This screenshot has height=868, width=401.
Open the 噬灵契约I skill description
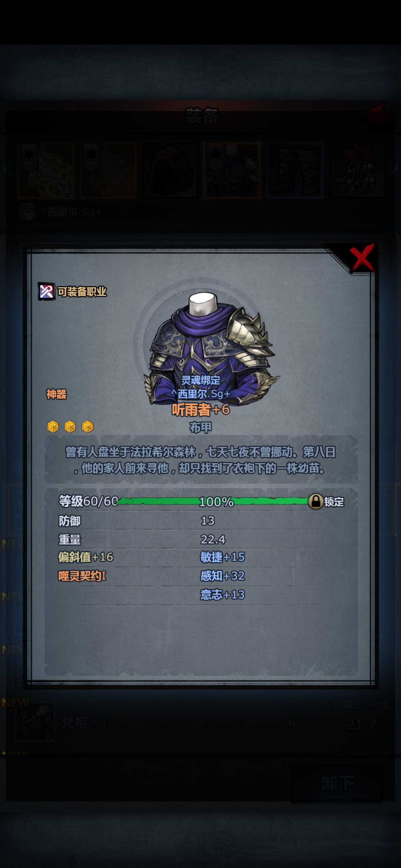[x=82, y=576]
